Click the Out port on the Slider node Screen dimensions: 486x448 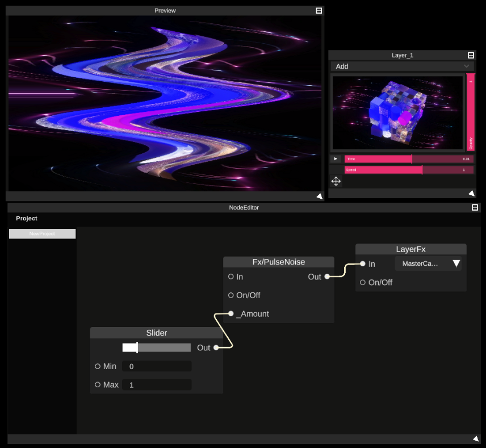(217, 348)
